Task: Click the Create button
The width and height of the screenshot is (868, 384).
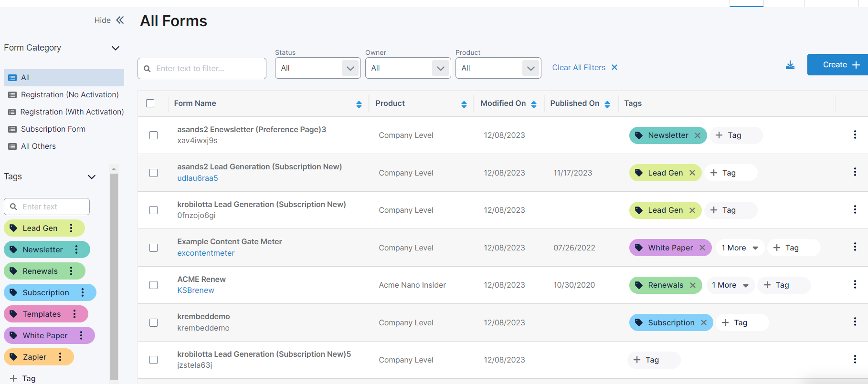Action: [x=837, y=65]
